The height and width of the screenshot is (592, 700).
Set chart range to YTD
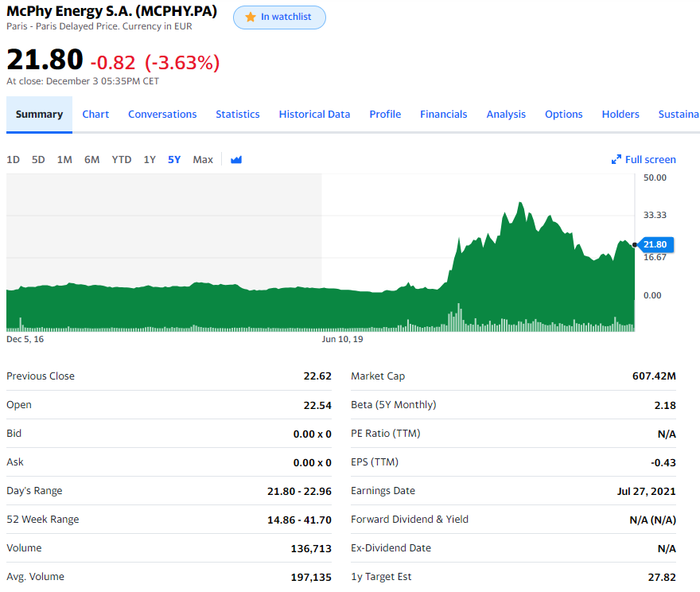tap(122, 159)
